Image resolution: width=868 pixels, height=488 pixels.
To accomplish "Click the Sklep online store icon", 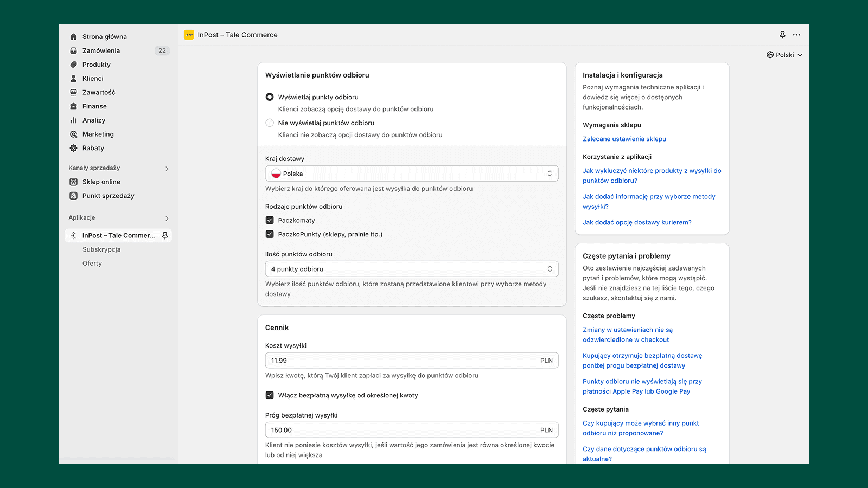I will [74, 182].
